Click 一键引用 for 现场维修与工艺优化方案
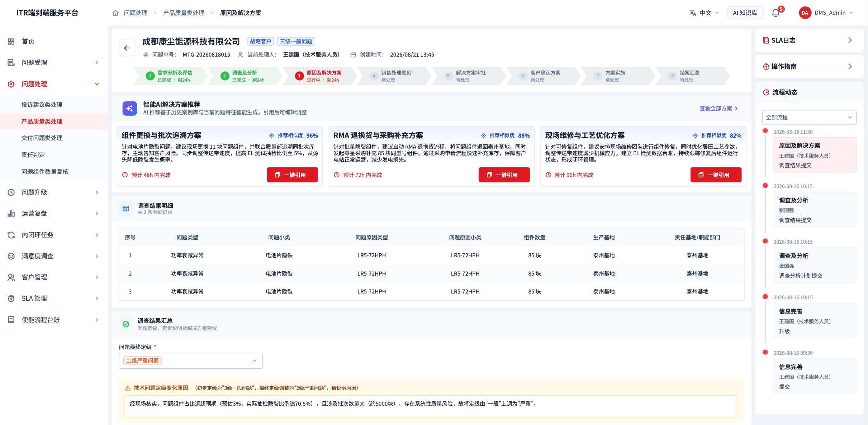 (716, 175)
